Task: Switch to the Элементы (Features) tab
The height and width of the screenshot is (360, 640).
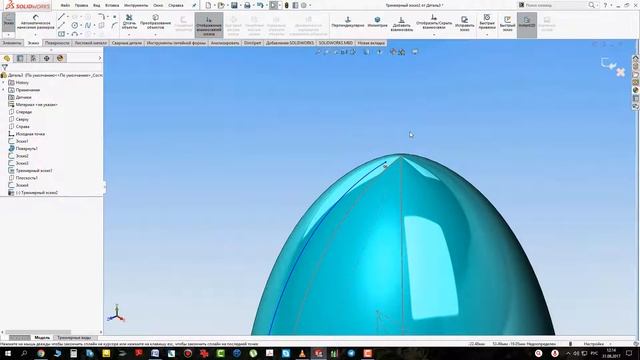Action: pos(11,43)
